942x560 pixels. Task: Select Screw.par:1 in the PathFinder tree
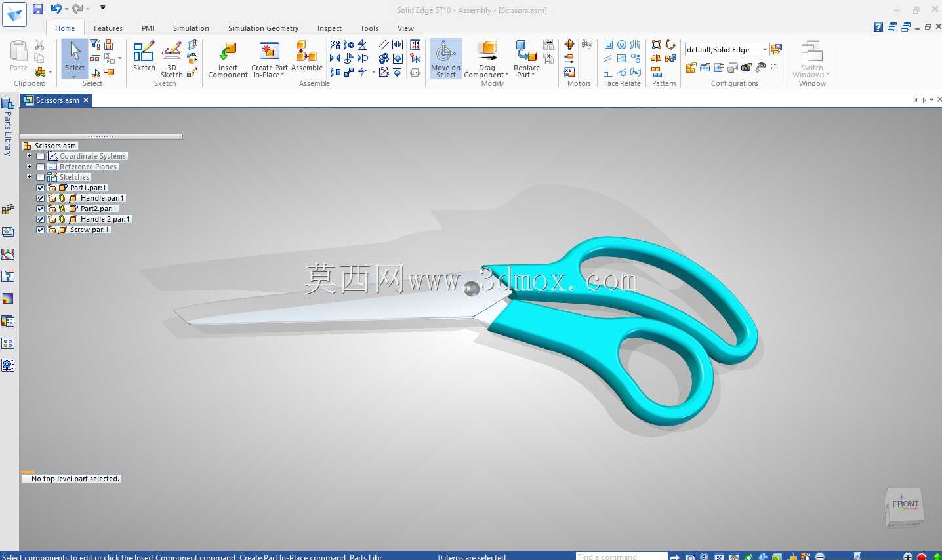[x=89, y=230]
